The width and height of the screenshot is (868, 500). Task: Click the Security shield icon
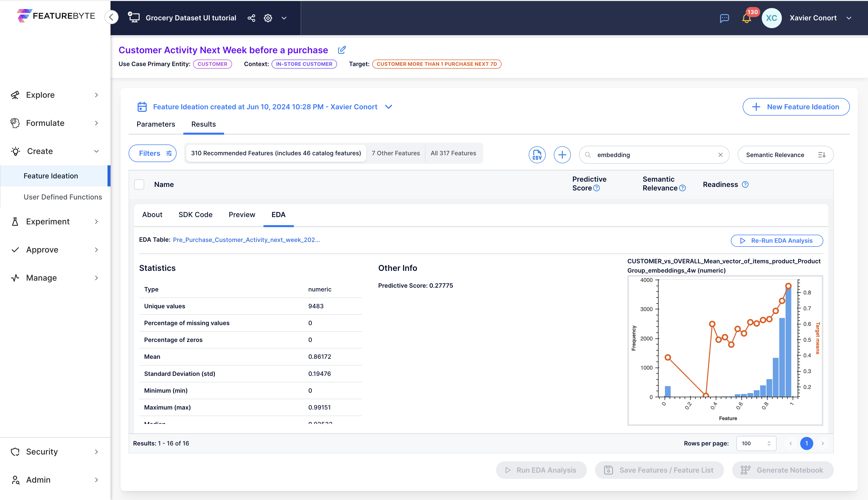(15, 452)
